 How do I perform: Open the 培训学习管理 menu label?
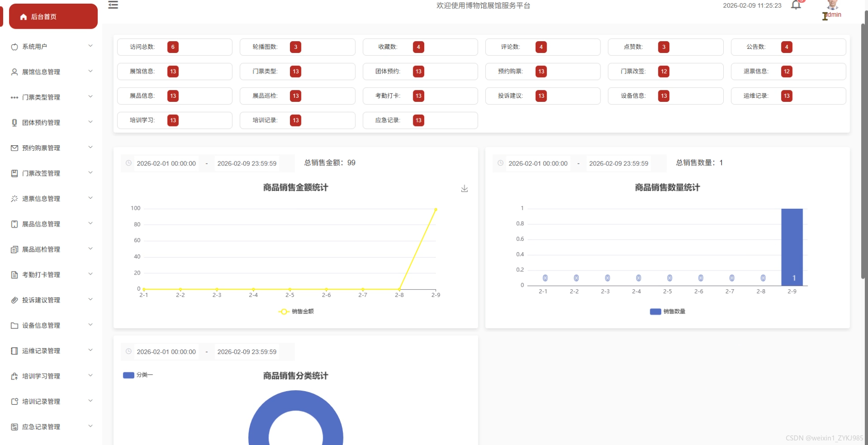coord(41,376)
